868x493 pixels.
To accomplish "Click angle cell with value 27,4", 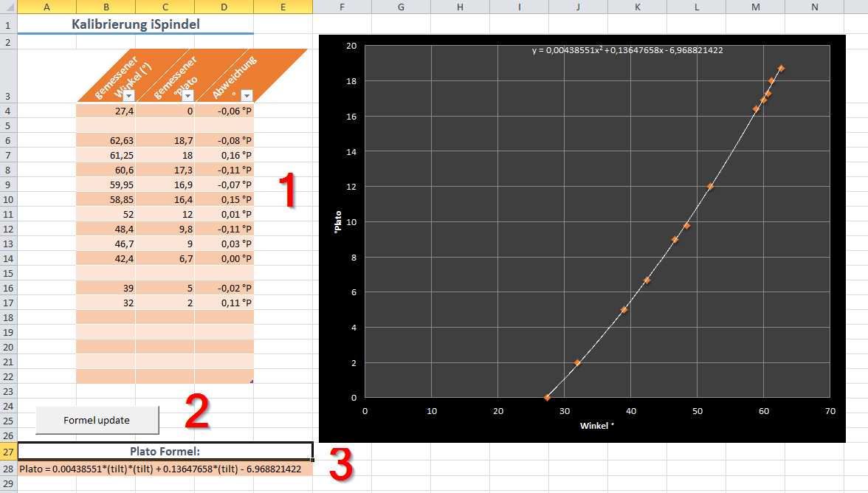I will point(106,111).
